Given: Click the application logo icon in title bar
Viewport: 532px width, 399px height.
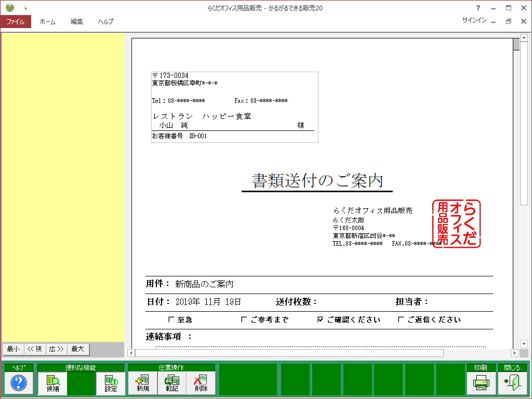Looking at the screenshot, I should [x=10, y=7].
